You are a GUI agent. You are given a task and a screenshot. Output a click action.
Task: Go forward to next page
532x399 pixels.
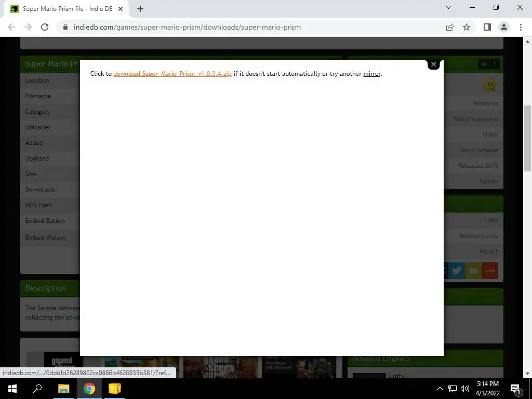(28, 27)
